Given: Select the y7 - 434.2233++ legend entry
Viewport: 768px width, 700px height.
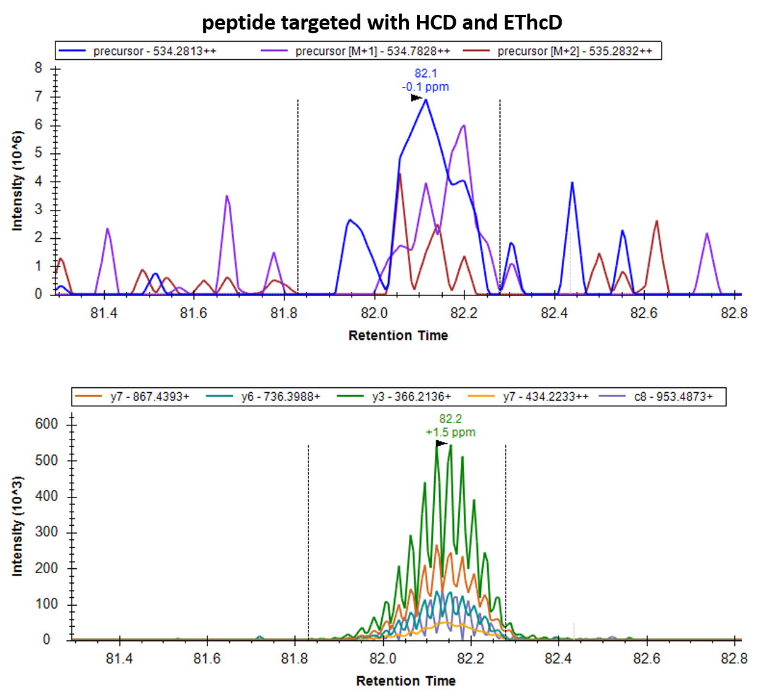Looking at the screenshot, I should pos(545,396).
